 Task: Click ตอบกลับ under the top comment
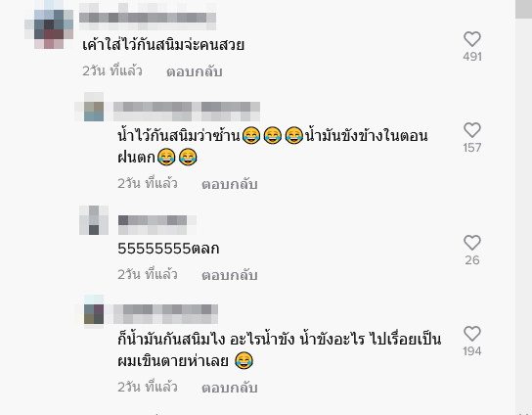tap(195, 71)
